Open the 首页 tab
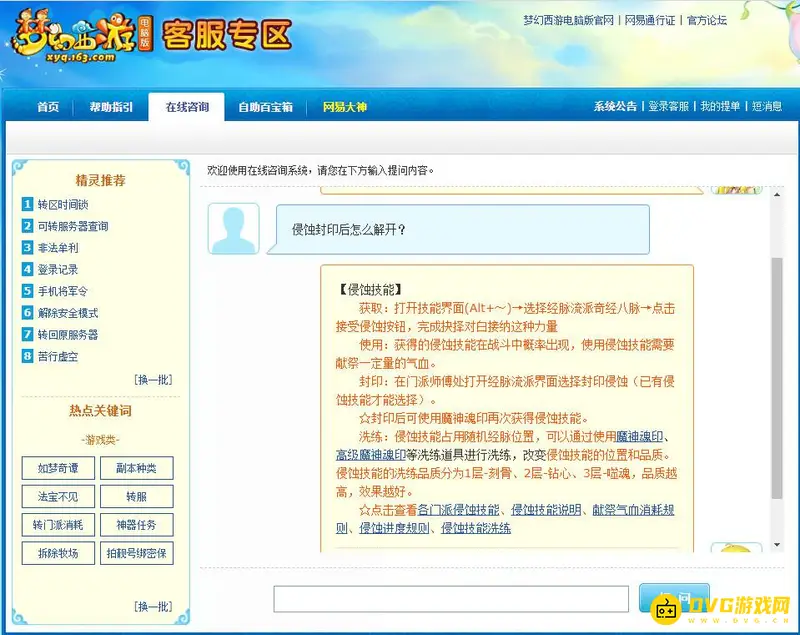The height and width of the screenshot is (635, 800). (48, 107)
